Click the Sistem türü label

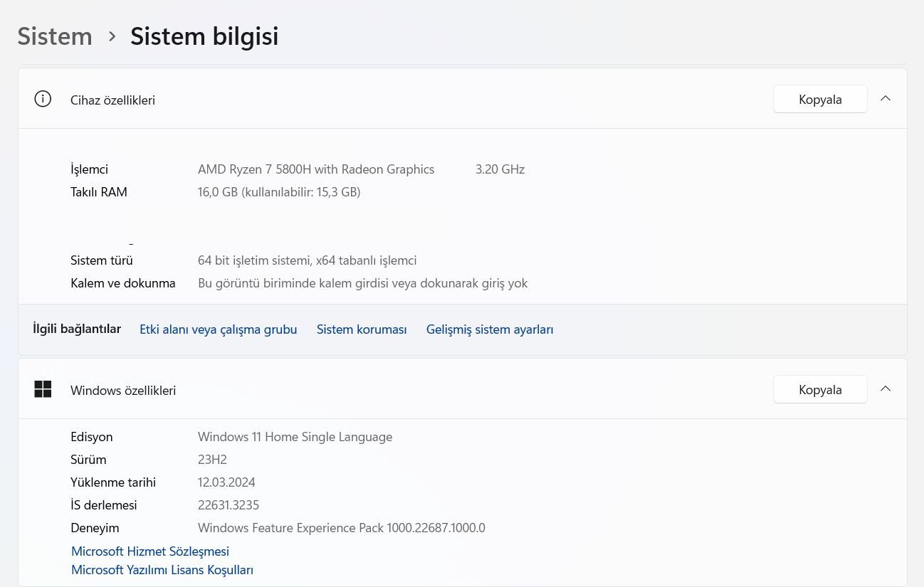pyautogui.click(x=102, y=260)
